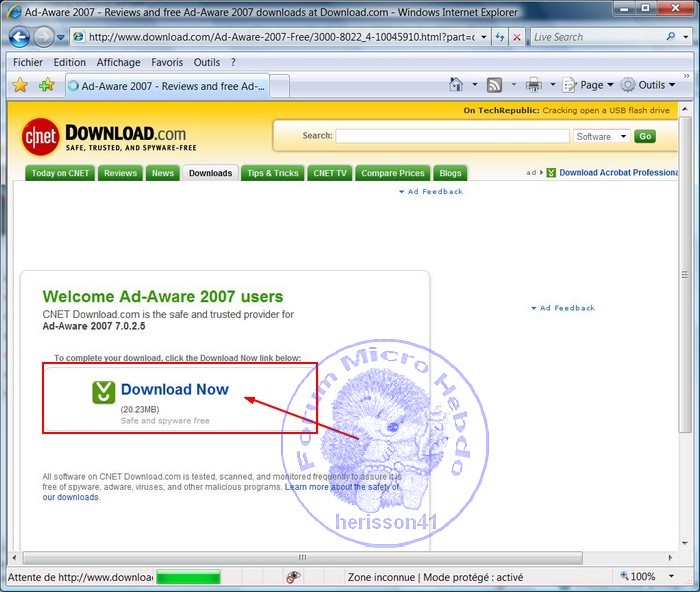Viewport: 700px width, 592px height.
Task: Expand the zoom level dropdown arrow
Action: [671, 576]
